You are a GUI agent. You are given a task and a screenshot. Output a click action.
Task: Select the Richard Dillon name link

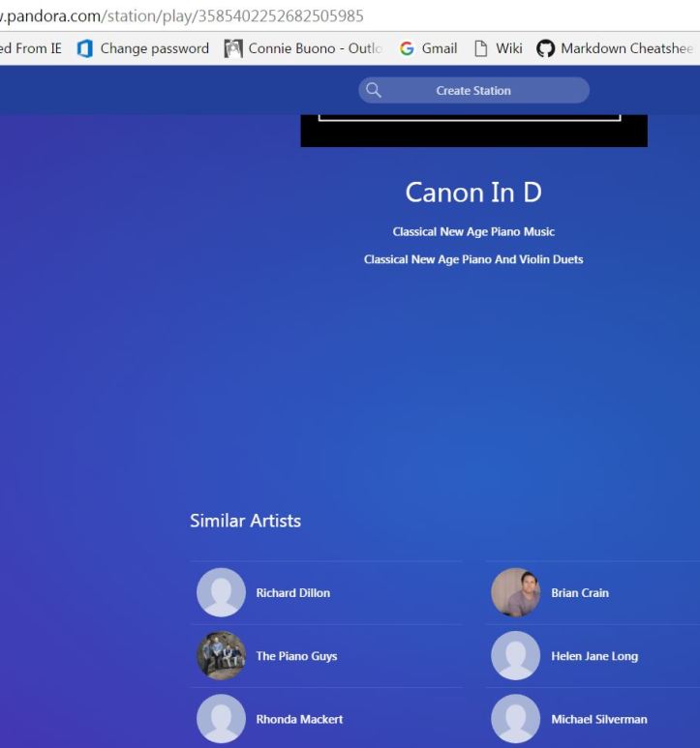point(292,593)
